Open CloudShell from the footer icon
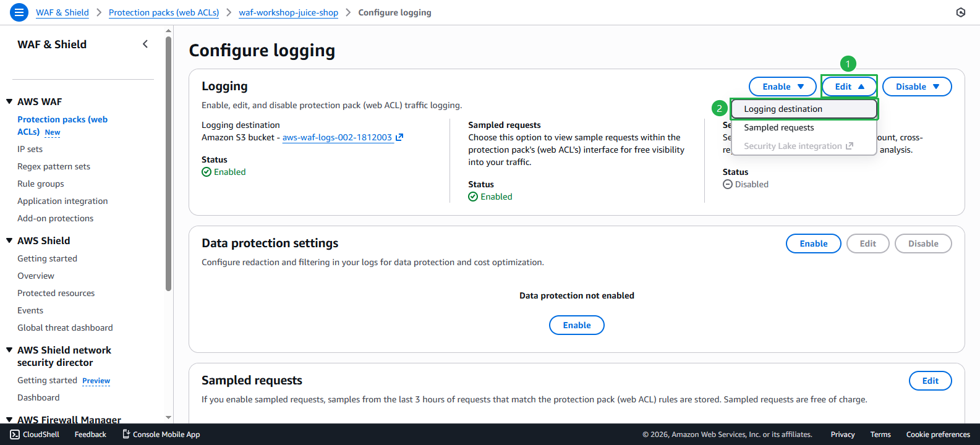The height and width of the screenshot is (445, 980). [x=15, y=434]
